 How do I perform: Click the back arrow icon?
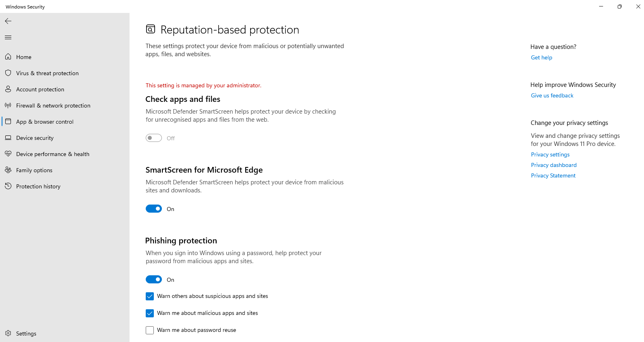point(8,21)
